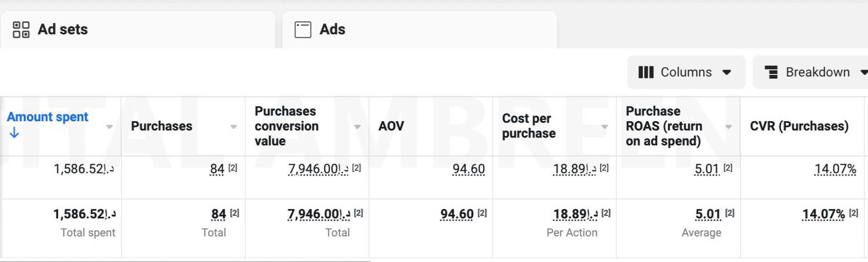Click the Columns bars icon
The height and width of the screenshot is (262, 868).
point(646,72)
